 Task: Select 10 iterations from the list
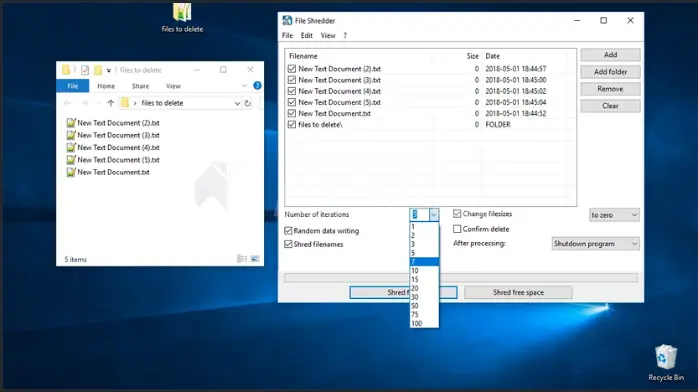(424, 271)
